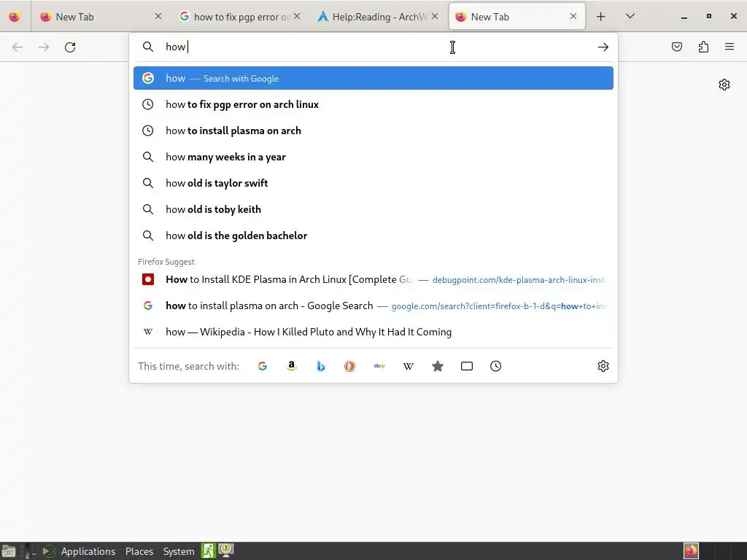Search in History clock icon
This screenshot has height=560, width=747.
pos(495,366)
